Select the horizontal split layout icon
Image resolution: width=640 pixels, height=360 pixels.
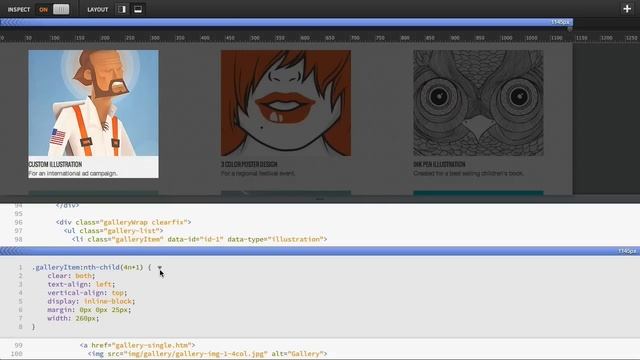(x=138, y=9)
